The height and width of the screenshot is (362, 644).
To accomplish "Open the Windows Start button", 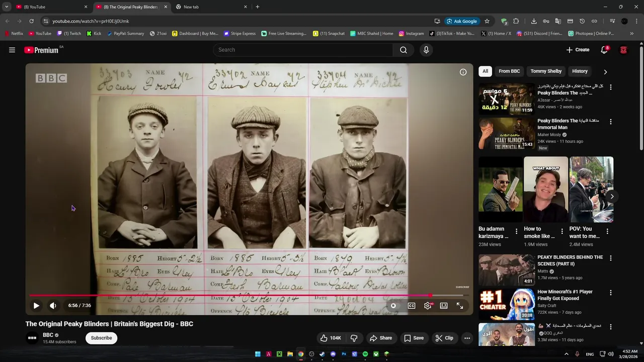I will pyautogui.click(x=258, y=354).
